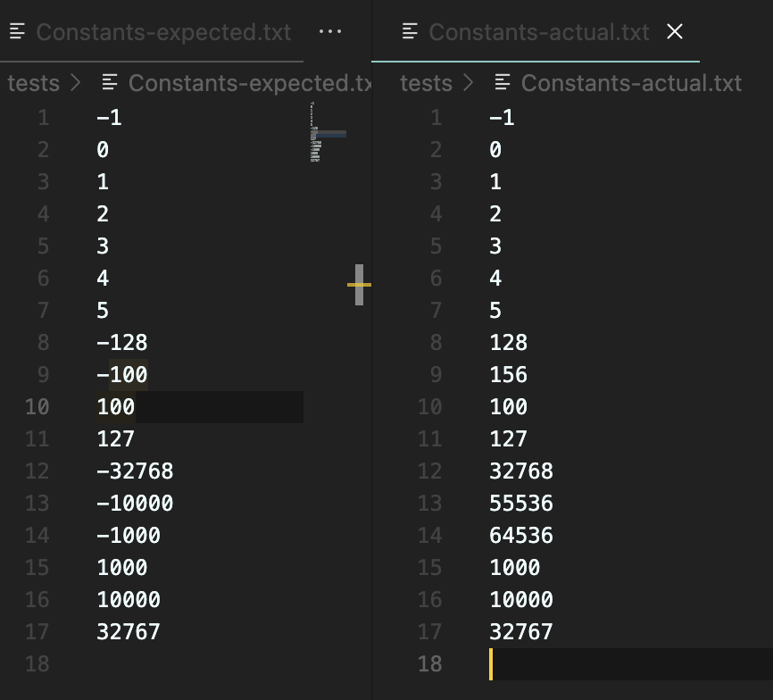Click the minimap in the left editor
773x700 pixels.
(x=327, y=134)
